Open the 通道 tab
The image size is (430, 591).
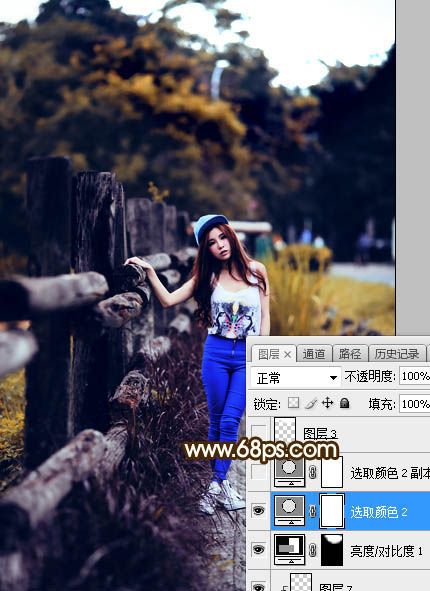point(314,354)
